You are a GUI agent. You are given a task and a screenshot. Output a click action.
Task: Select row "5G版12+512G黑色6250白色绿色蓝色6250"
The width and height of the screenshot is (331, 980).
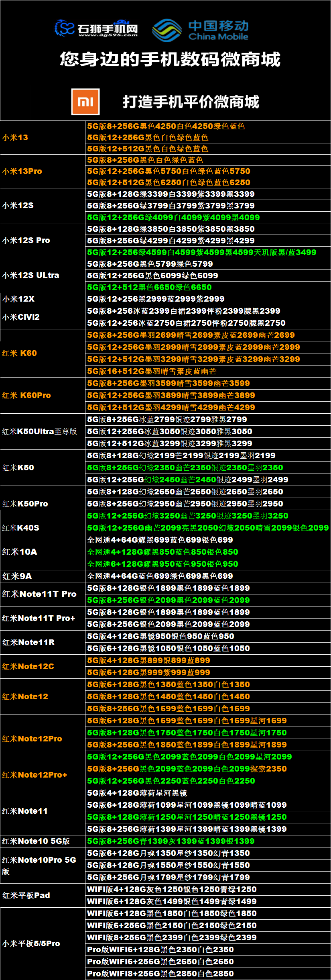click(208, 182)
